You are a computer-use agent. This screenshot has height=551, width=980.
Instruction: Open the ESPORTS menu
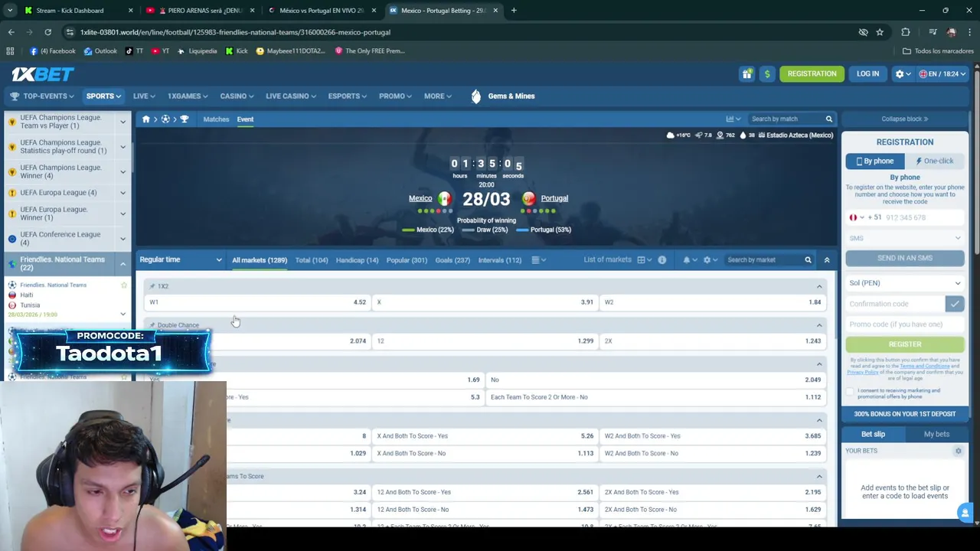click(348, 96)
